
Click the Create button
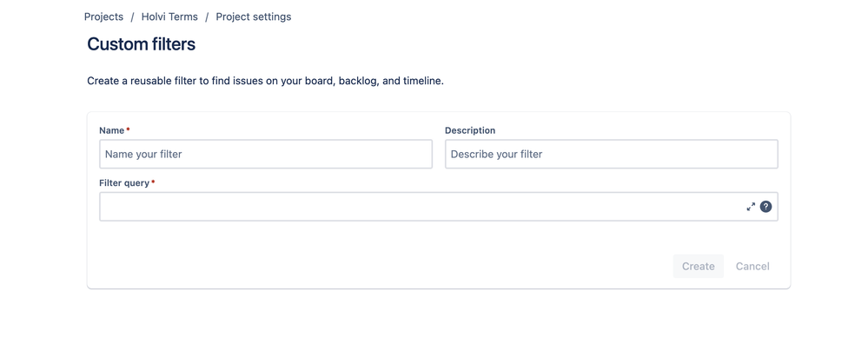pyautogui.click(x=698, y=266)
